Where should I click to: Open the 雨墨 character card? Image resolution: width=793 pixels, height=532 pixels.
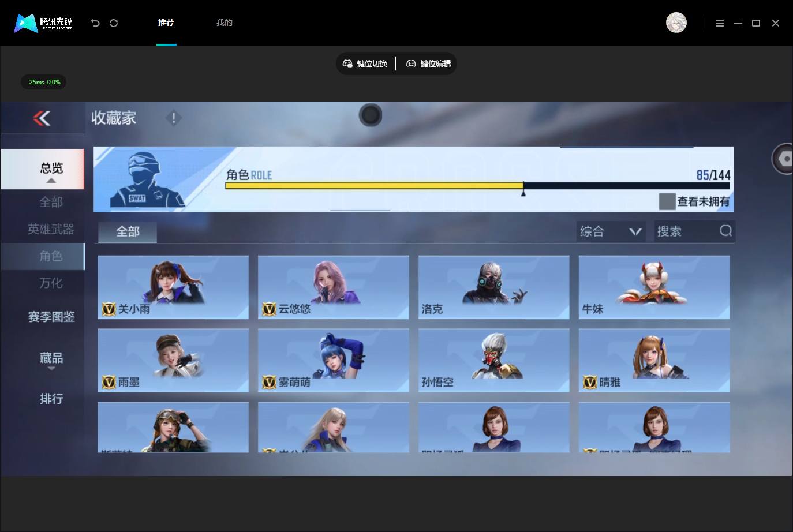pyautogui.click(x=173, y=360)
